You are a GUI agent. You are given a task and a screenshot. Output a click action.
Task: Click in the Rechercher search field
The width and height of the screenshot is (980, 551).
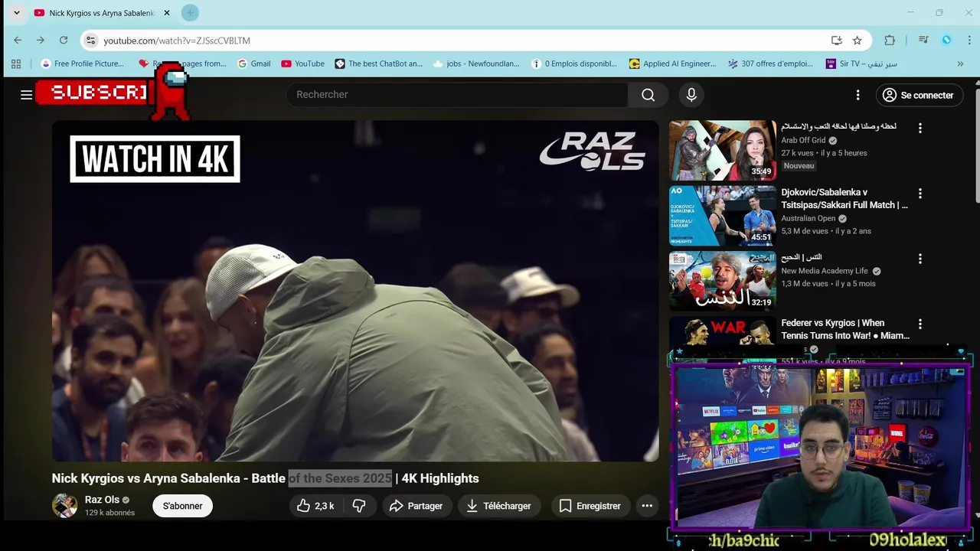(457, 95)
